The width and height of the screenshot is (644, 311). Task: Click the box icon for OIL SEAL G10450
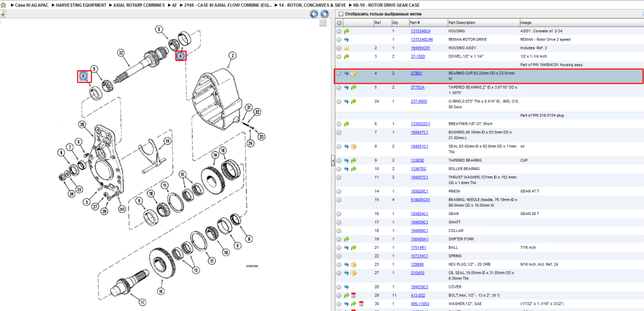(x=353, y=273)
